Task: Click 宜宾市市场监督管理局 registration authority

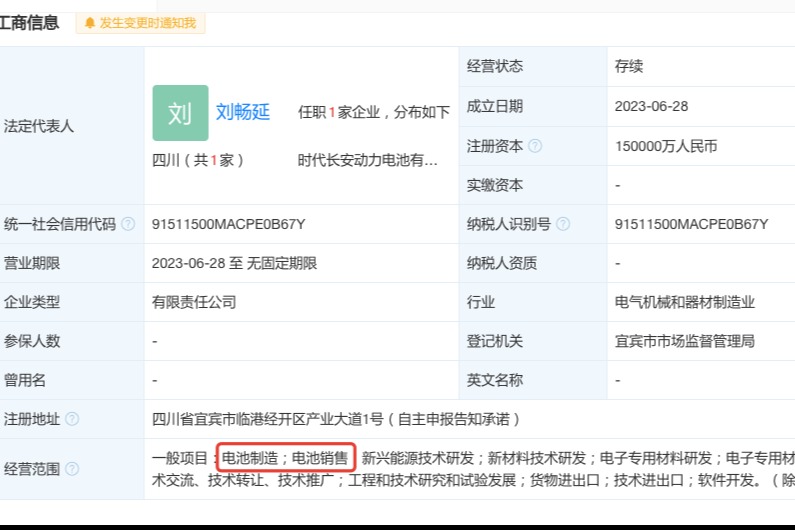Action: click(x=684, y=341)
